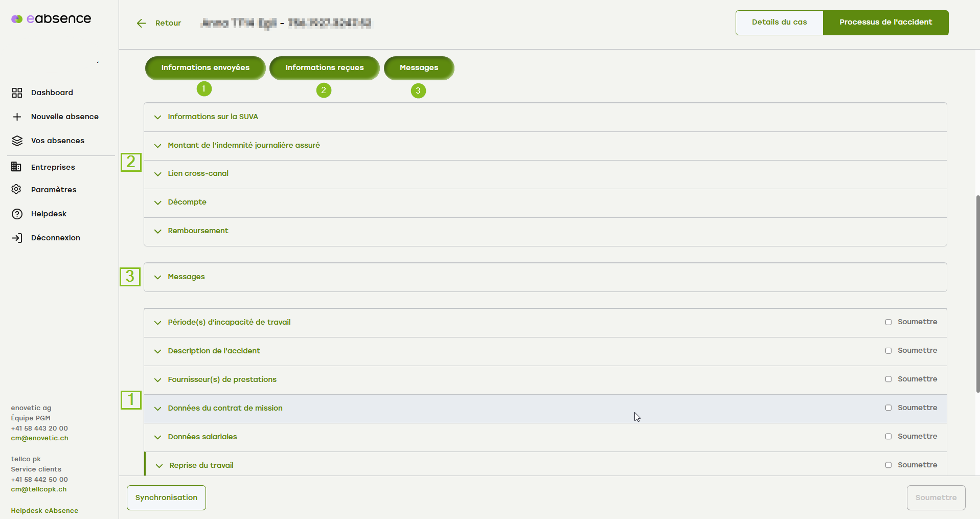This screenshot has height=519, width=980.
Task: Expand the Informations sur la SUVA section
Action: pyautogui.click(x=213, y=117)
